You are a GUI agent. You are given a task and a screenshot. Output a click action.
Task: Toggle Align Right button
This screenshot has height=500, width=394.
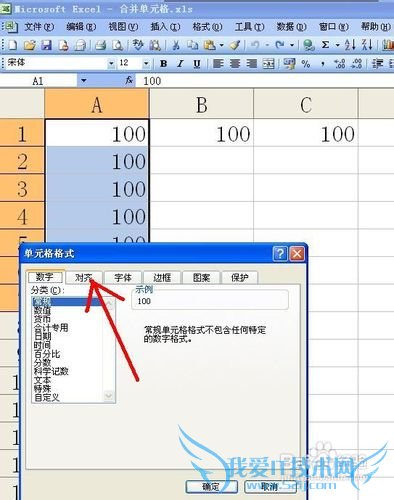pyautogui.click(x=252, y=63)
